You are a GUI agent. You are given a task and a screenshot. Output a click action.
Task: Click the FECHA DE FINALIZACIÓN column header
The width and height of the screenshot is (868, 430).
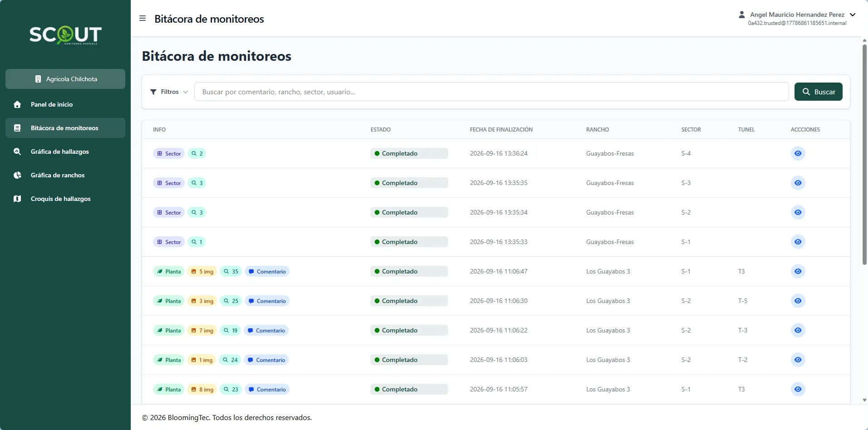pyautogui.click(x=501, y=130)
